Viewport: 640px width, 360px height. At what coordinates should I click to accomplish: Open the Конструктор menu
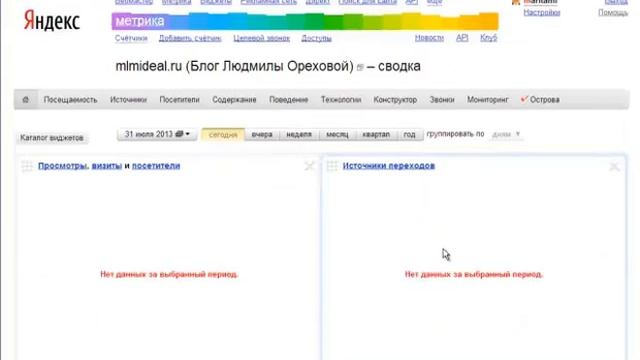click(x=395, y=100)
